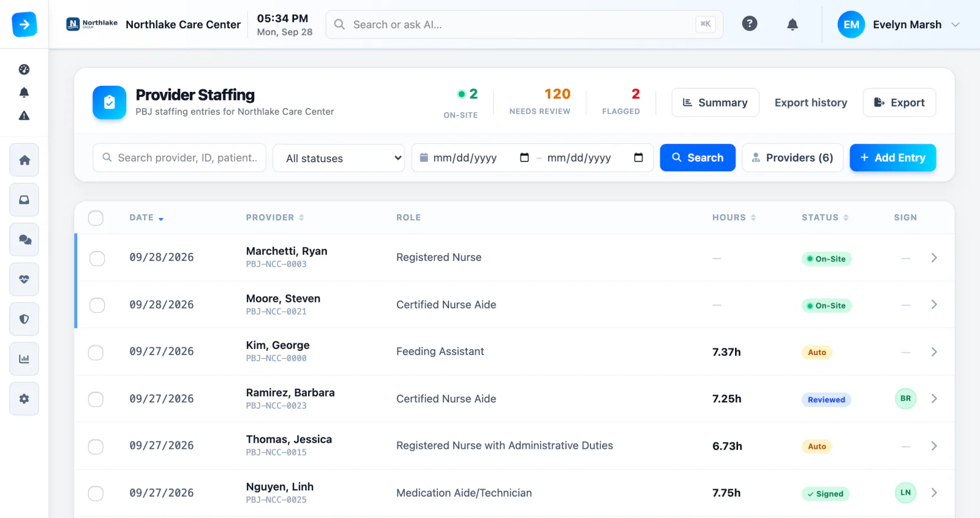Open notifications bell in the top bar
Image resolution: width=980 pixels, height=518 pixels.
[793, 24]
